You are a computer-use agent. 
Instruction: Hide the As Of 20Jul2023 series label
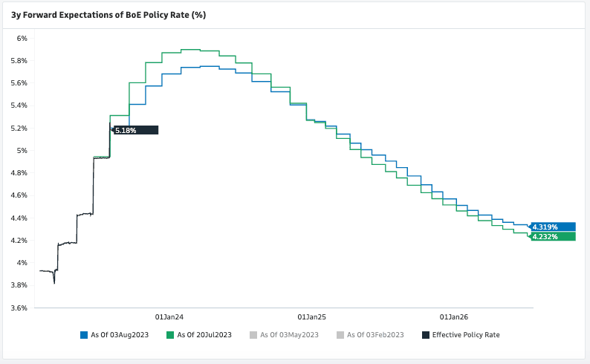pos(204,335)
